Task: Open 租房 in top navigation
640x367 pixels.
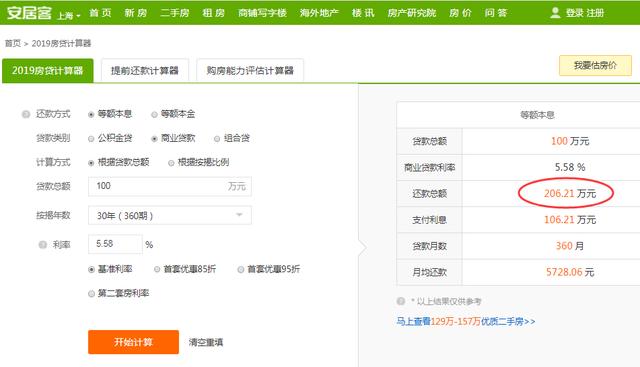Action: coord(213,13)
